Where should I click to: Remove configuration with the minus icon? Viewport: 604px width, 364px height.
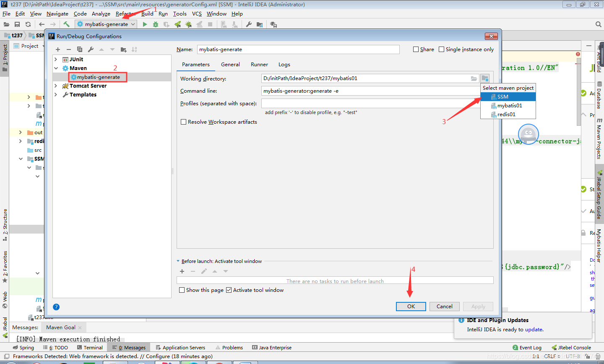(x=69, y=49)
